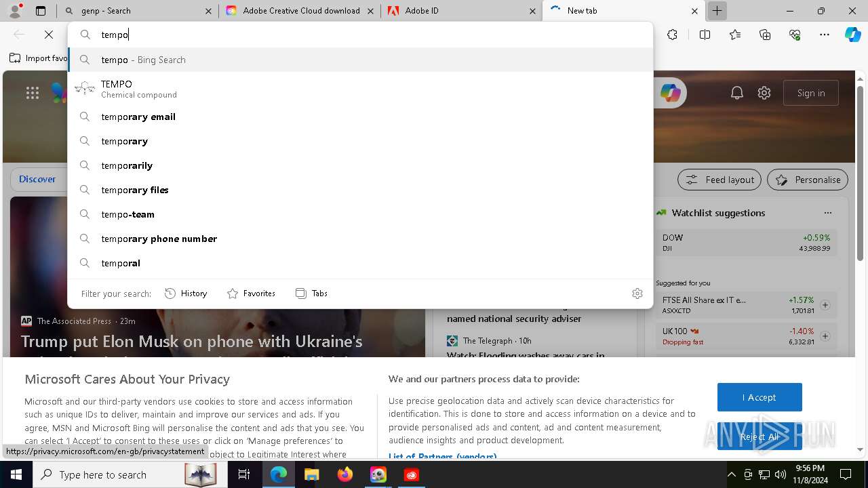Open Import favorites bookmark
The width and height of the screenshot is (868, 488).
[38, 58]
